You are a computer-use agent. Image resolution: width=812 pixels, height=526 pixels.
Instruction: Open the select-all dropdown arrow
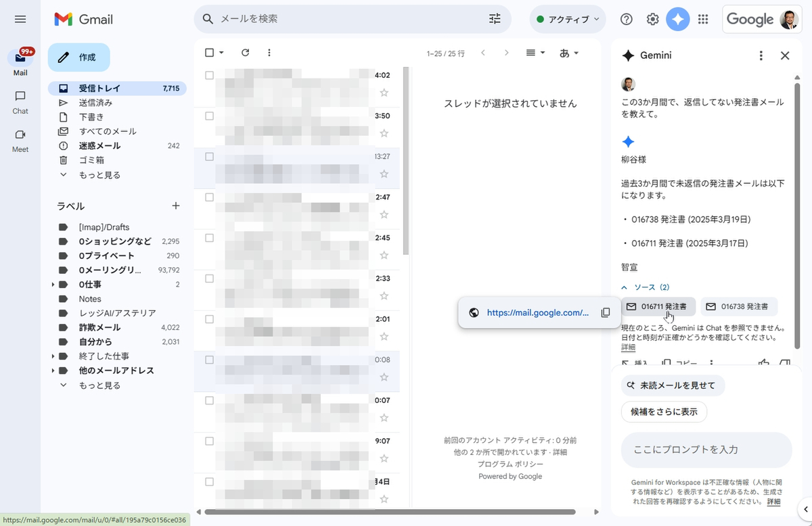click(x=221, y=53)
